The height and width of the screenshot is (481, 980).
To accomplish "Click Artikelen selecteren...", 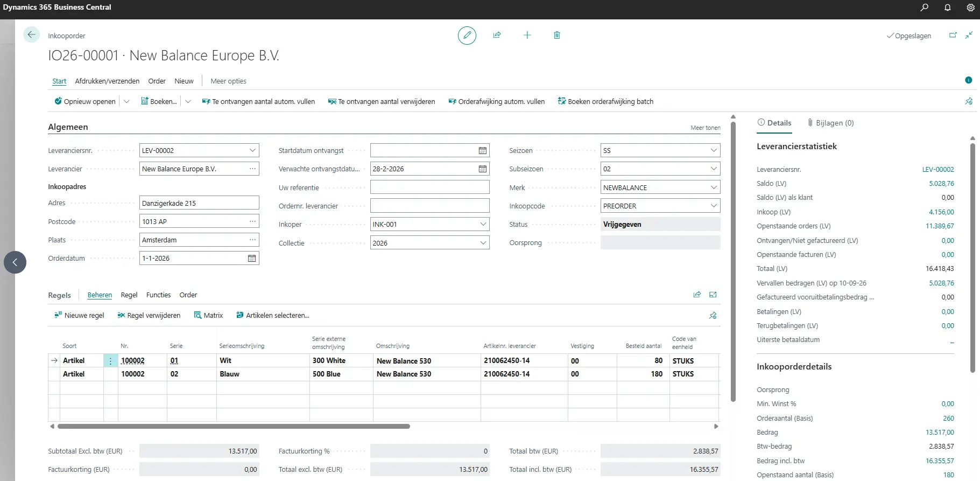I will coord(272,316).
